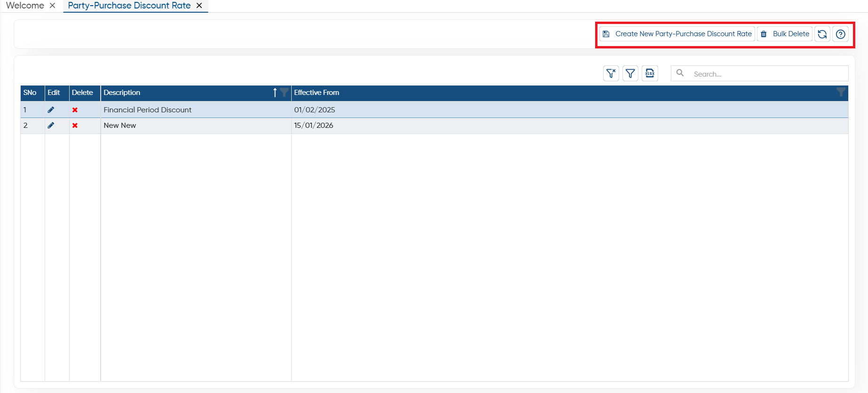Switch to the Welcome tab
The image size is (868, 393).
point(25,6)
